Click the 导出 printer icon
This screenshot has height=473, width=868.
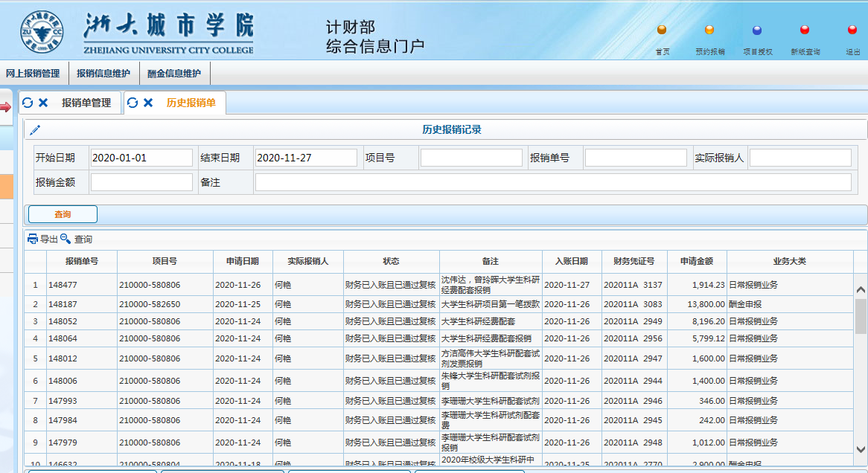pyautogui.click(x=33, y=239)
